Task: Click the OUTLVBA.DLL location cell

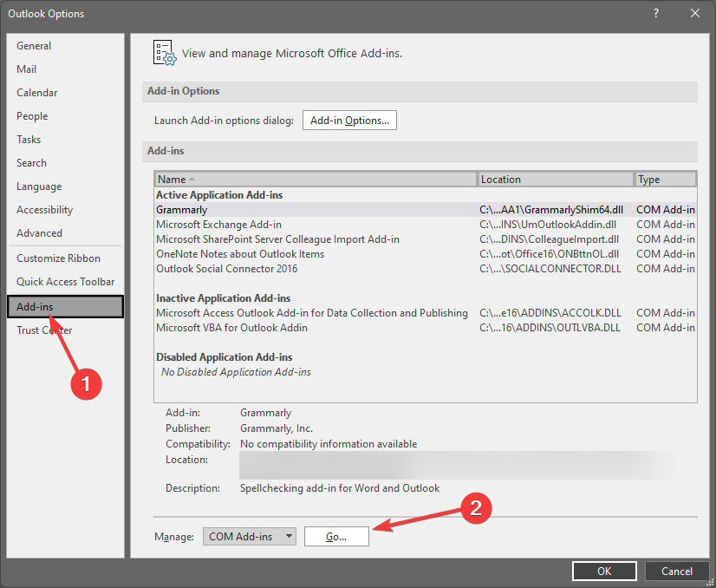Action: pyautogui.click(x=550, y=328)
